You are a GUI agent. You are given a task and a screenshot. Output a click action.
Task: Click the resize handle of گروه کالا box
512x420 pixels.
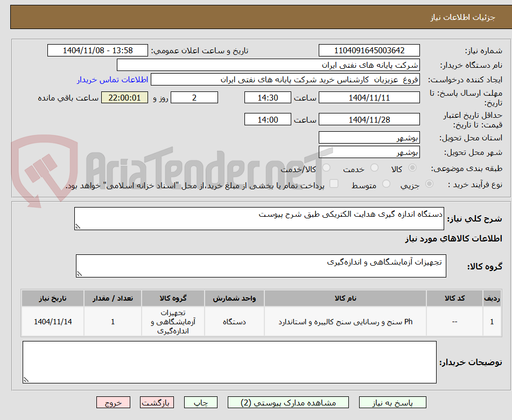tap(79, 274)
